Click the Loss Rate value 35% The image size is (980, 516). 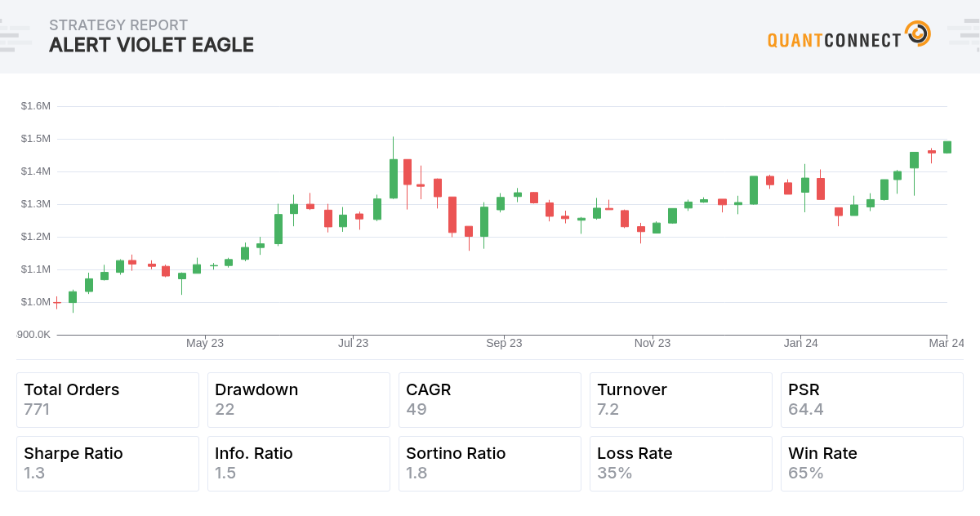click(x=615, y=473)
